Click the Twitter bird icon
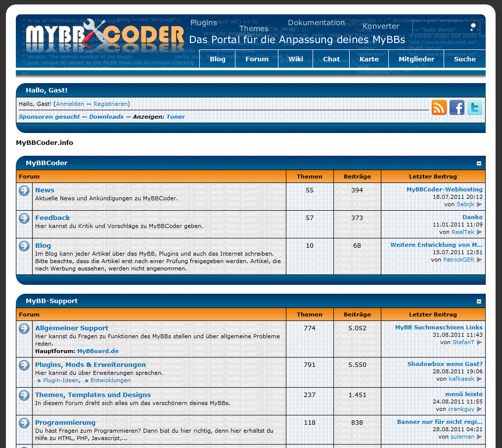The width and height of the screenshot is (502, 448). tap(475, 107)
